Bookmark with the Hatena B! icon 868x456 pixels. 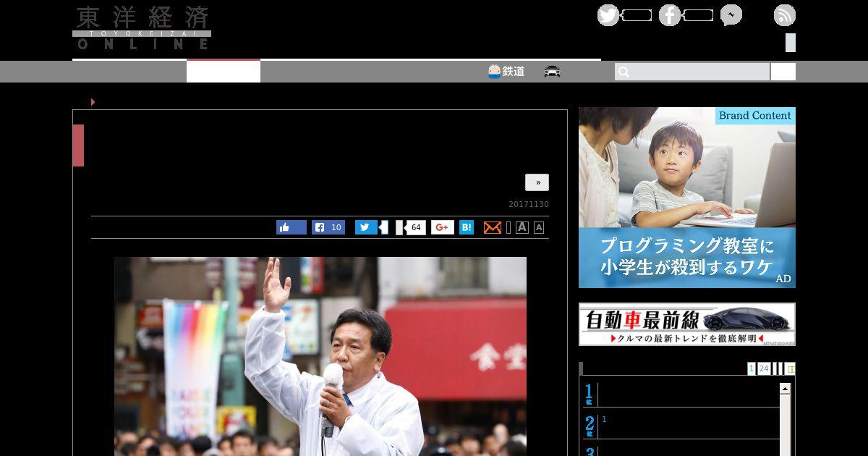pos(467,227)
